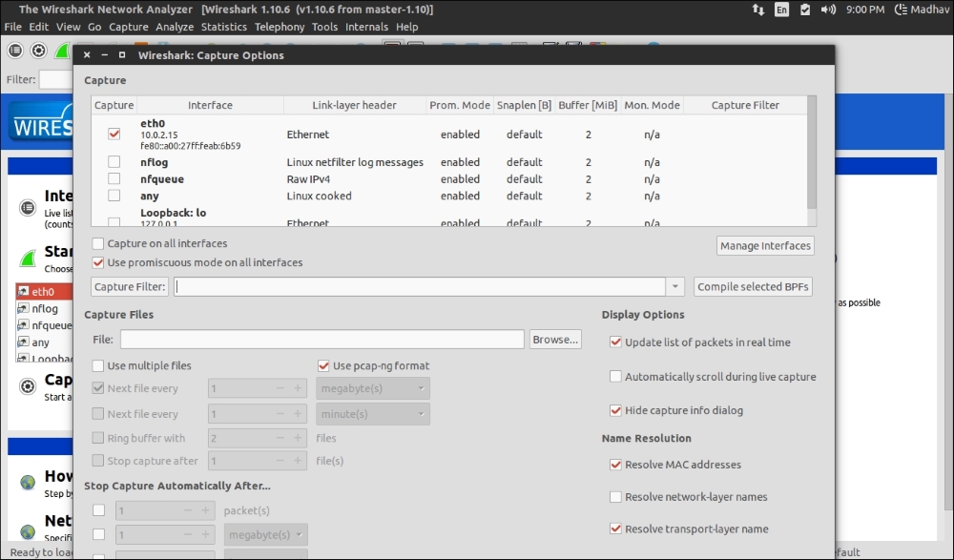Select eth0 in the main window interface list
954x560 pixels.
(45, 292)
